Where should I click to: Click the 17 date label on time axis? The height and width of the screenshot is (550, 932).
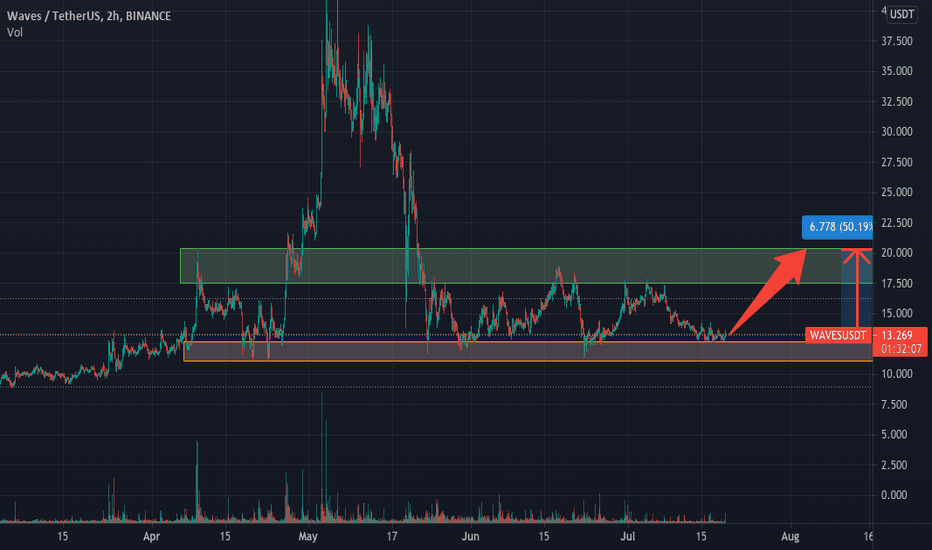pyautogui.click(x=392, y=536)
